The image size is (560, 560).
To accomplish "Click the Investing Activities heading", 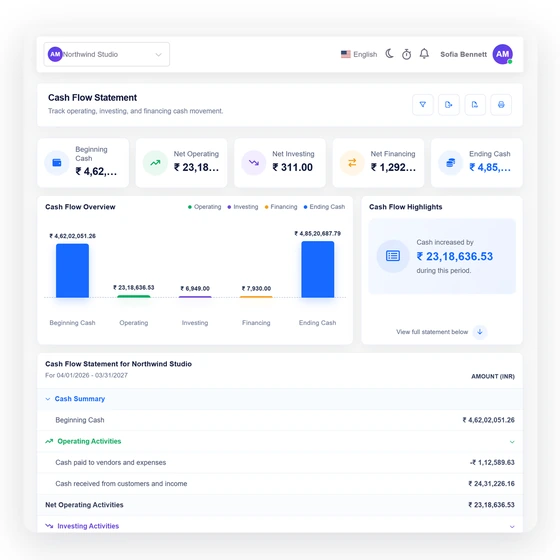I will 88,526.
